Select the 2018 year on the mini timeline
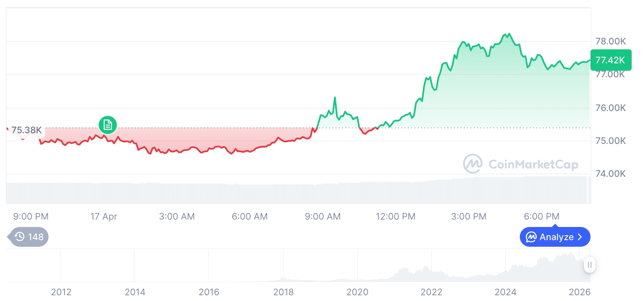Image resolution: width=644 pixels, height=301 pixels. (283, 292)
